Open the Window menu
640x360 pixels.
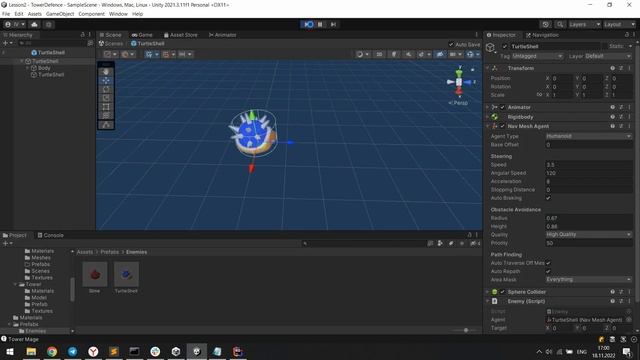[x=118, y=14]
